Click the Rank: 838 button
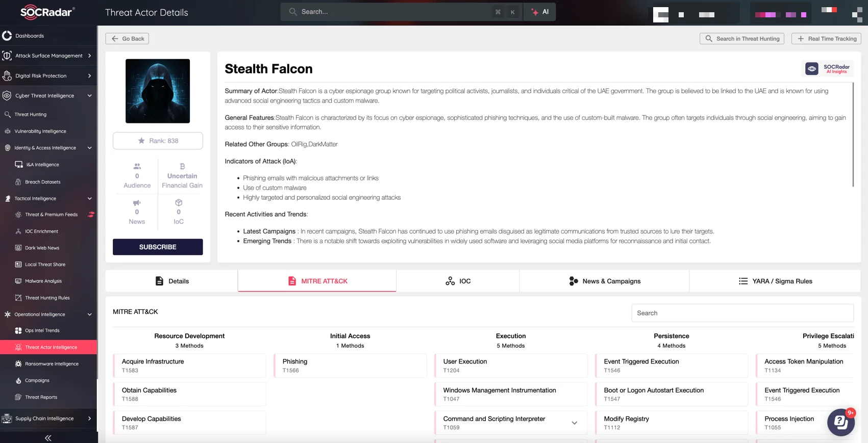Image resolution: width=868 pixels, height=443 pixels. pos(158,141)
